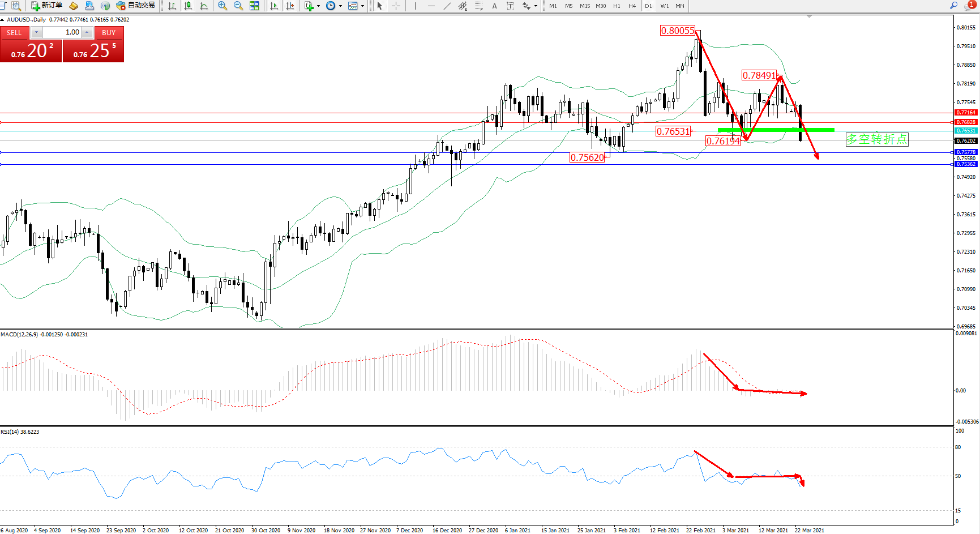Toggle the AutoTrading (自动交易) button
980x534 pixels.
[135, 6]
